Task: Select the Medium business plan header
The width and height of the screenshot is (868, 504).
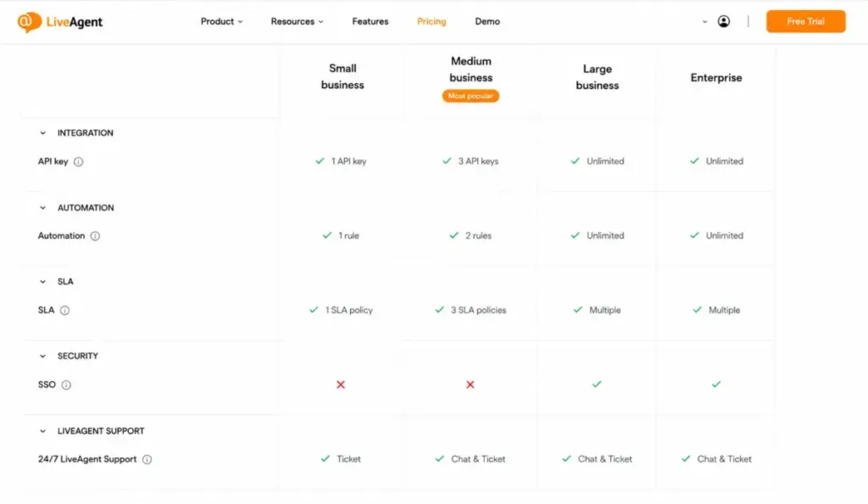Action: coord(471,69)
